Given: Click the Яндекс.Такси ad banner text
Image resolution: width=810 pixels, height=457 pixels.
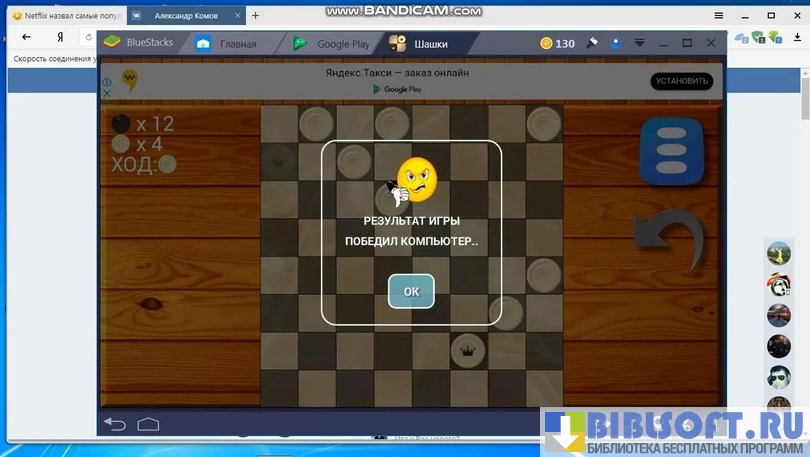Looking at the screenshot, I should pos(397,73).
